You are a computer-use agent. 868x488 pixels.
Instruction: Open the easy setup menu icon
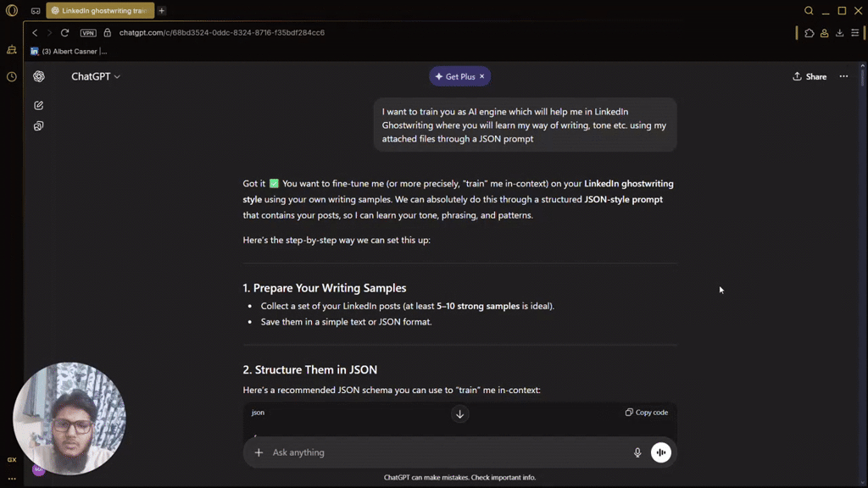(855, 33)
